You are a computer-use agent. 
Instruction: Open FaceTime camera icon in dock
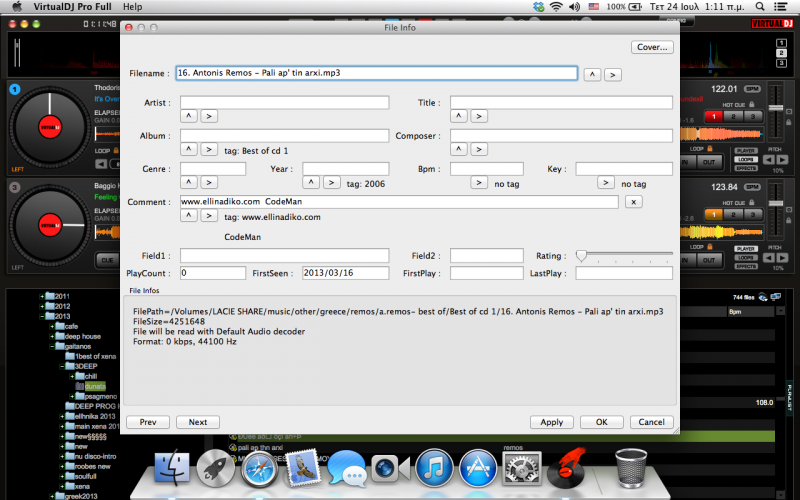[x=390, y=468]
